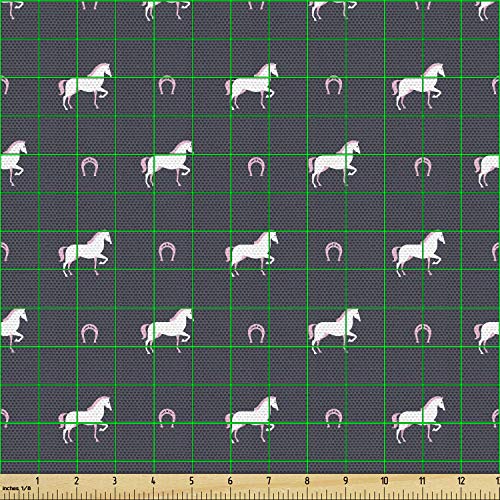Image resolution: width=500 pixels, height=500 pixels.
Task: Click the ruler marking labeled 3
Action: tap(115, 481)
